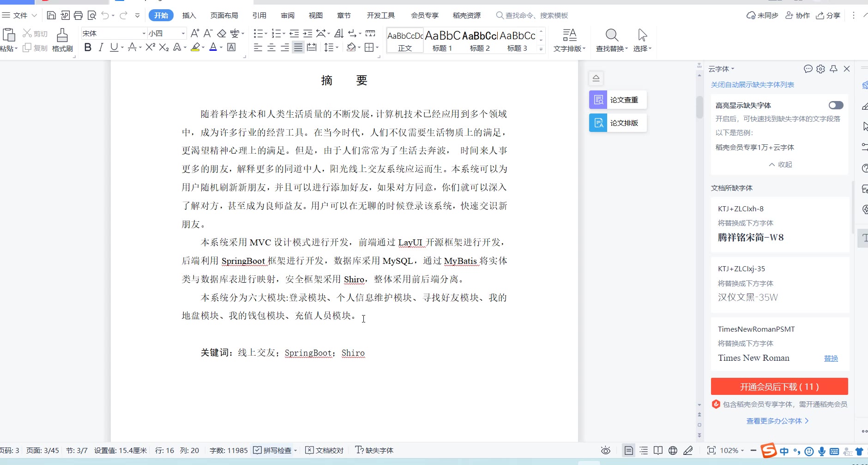
Task: Click Distributed alignment icon
Action: 312,47
